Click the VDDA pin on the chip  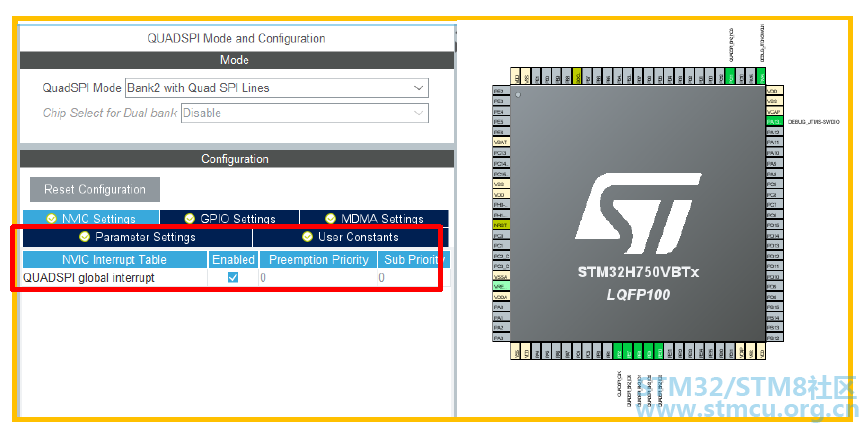coord(502,297)
